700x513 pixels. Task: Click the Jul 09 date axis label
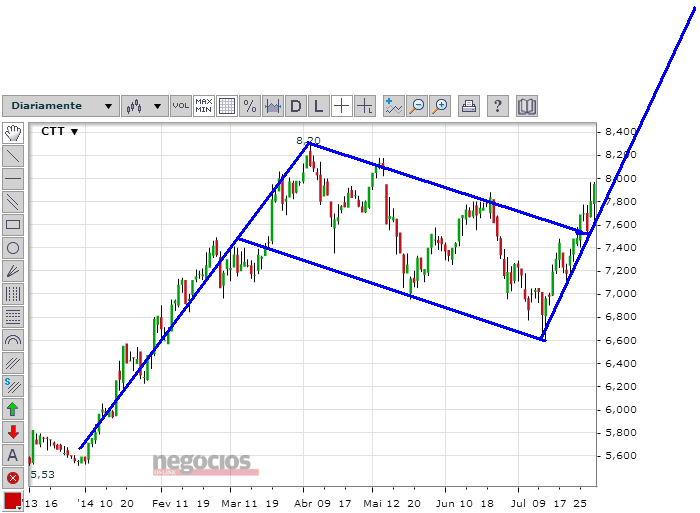(528, 504)
